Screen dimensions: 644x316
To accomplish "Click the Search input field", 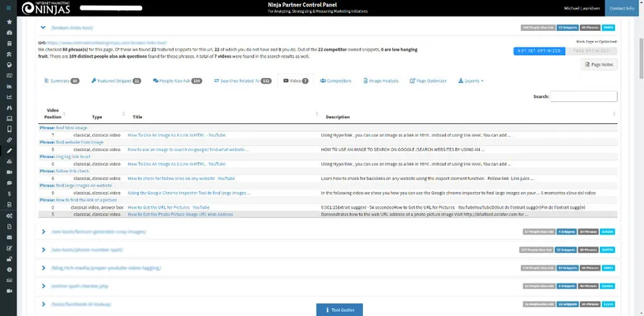I will 583,96.
